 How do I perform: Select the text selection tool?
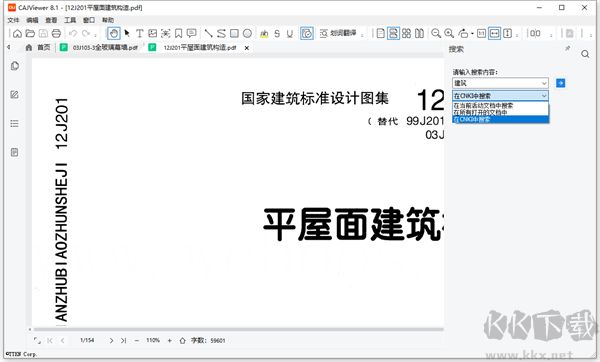140,34
